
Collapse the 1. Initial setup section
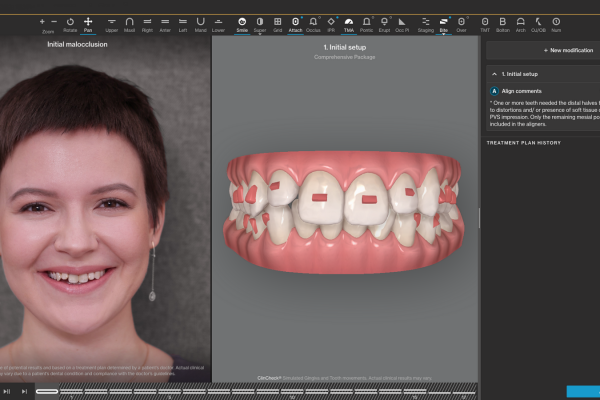(x=494, y=74)
